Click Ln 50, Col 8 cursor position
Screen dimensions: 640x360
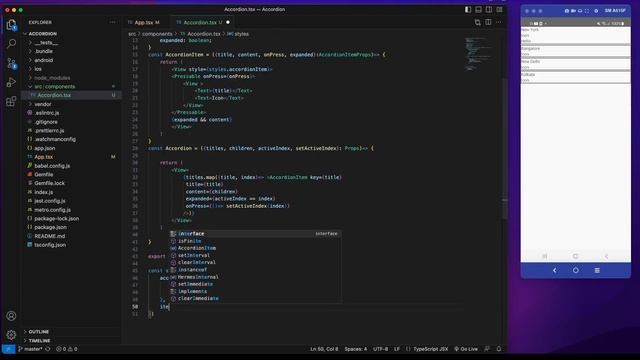(x=324, y=349)
